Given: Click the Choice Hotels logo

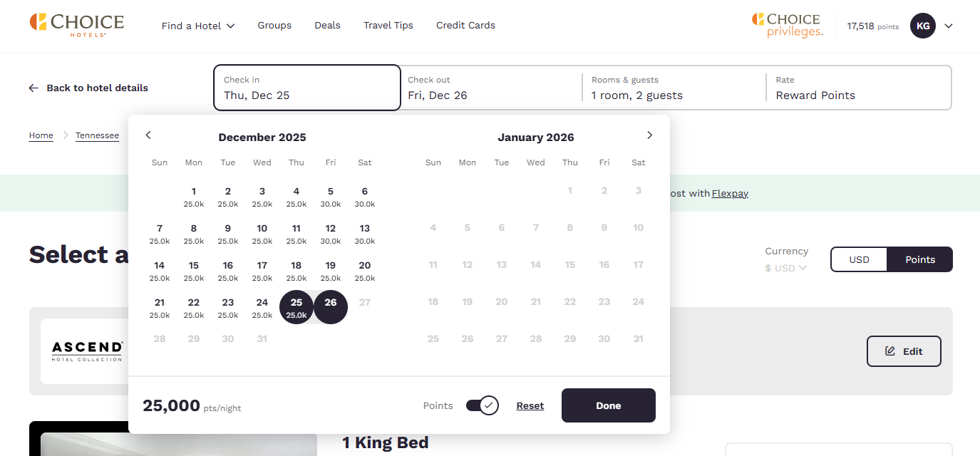Looking at the screenshot, I should pyautogui.click(x=76, y=25).
